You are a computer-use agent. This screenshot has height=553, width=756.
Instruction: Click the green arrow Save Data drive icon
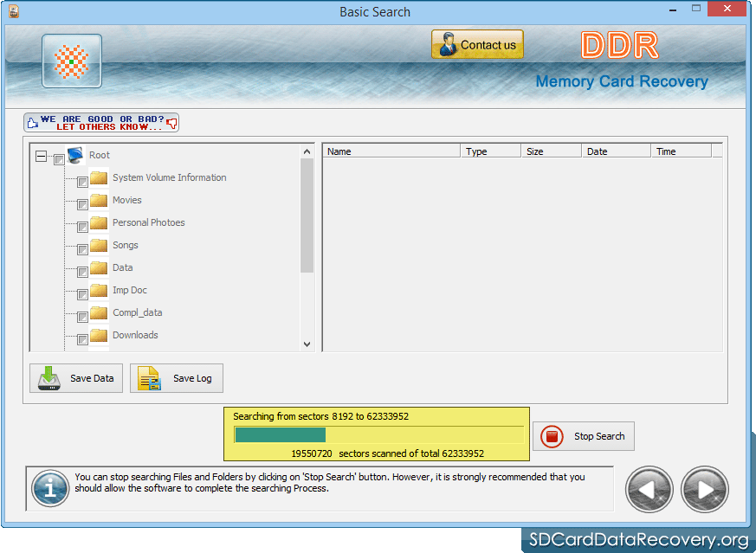click(49, 378)
